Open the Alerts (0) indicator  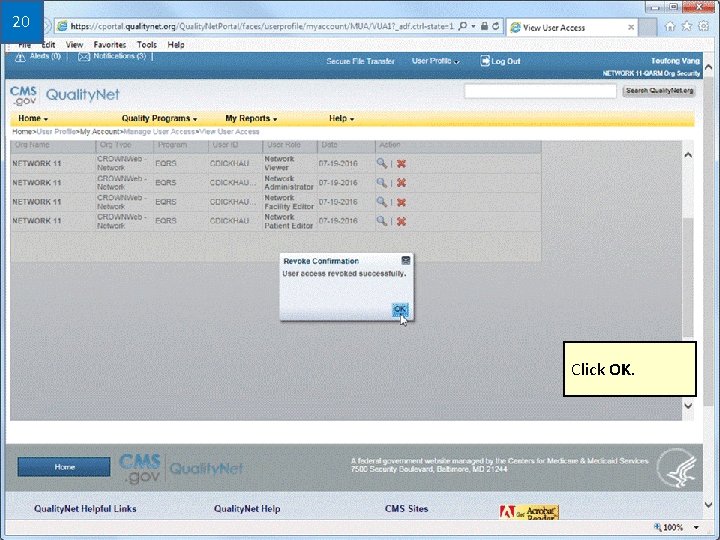coord(38,56)
